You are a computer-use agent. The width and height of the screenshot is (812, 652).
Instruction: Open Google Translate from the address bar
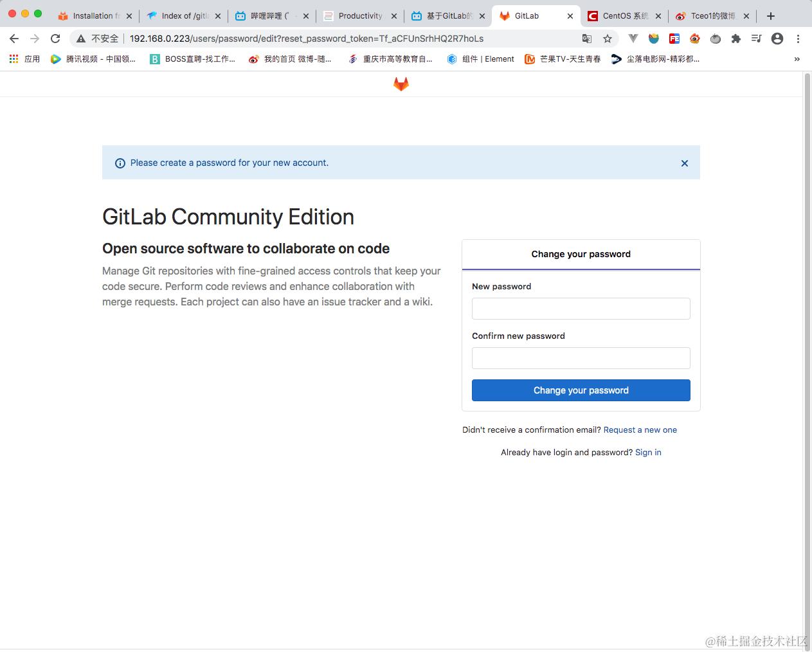click(586, 39)
